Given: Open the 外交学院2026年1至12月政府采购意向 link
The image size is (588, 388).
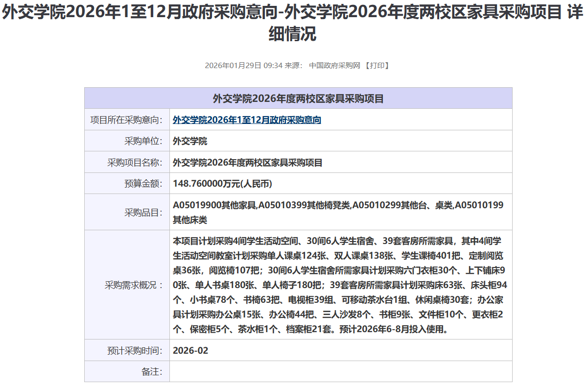Looking at the screenshot, I should tap(247, 120).
